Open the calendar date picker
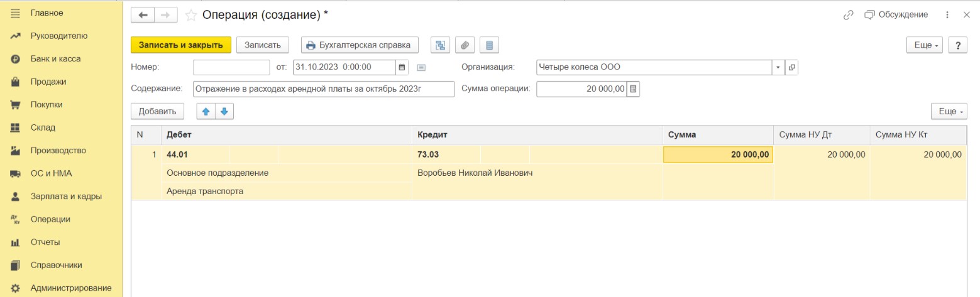Image resolution: width=980 pixels, height=297 pixels. coord(402,67)
